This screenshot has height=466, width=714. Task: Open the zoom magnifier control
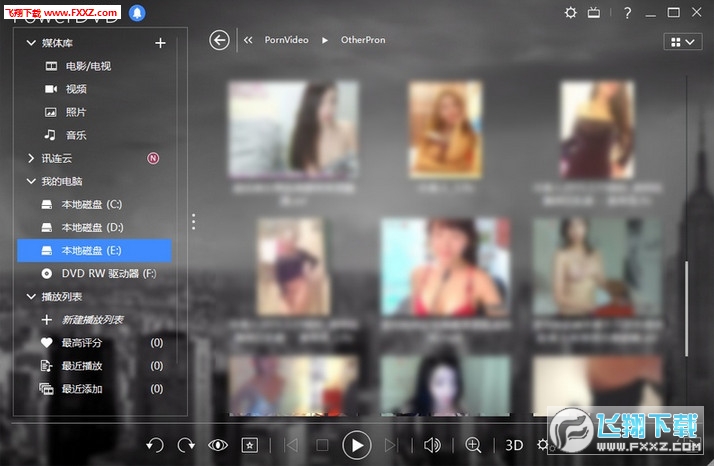[473, 445]
